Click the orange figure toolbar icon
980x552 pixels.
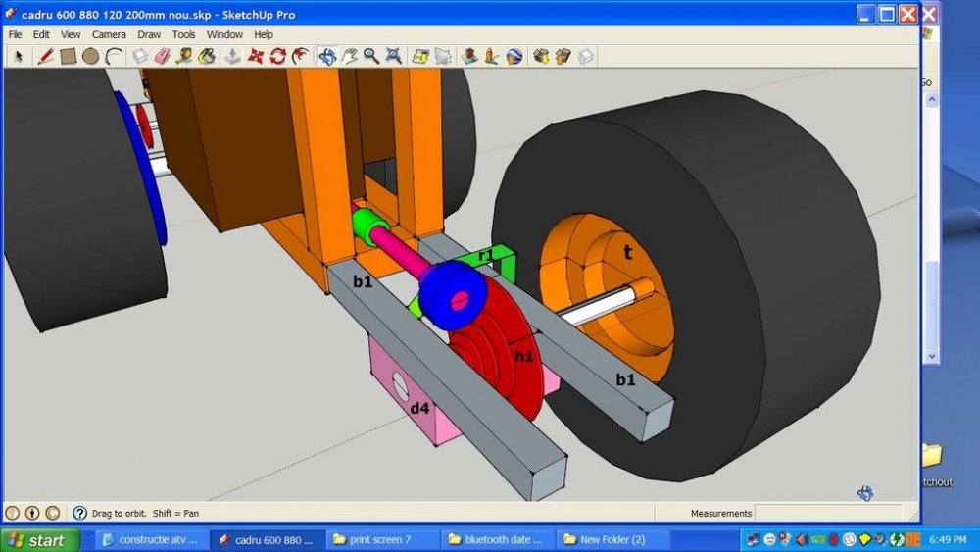(491, 57)
